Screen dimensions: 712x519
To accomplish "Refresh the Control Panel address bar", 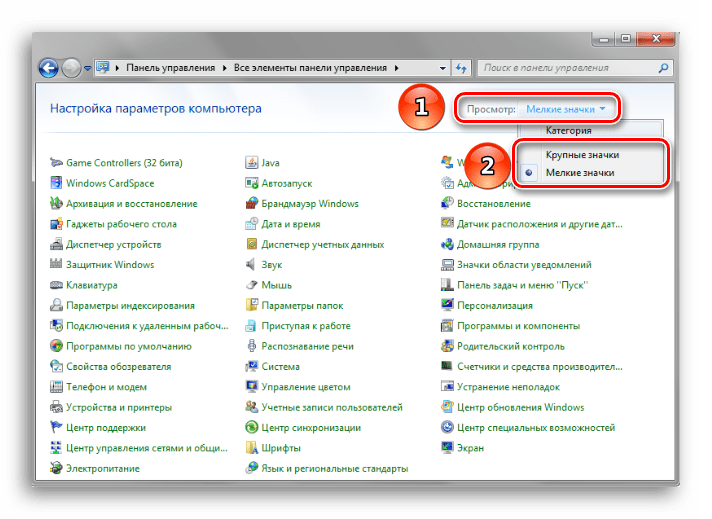I will [461, 68].
